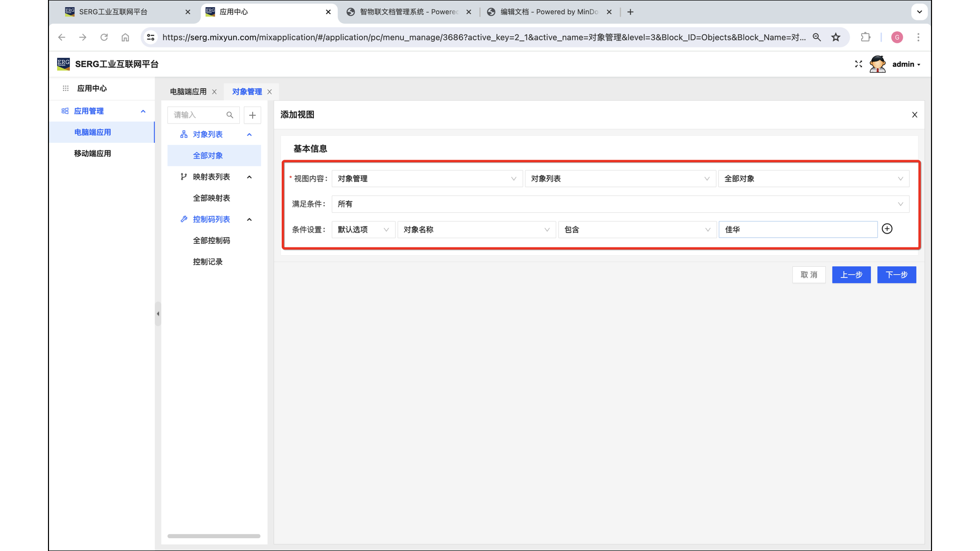The height and width of the screenshot is (551, 980).
Task: Click the plus button beside the search box
Action: point(252,115)
